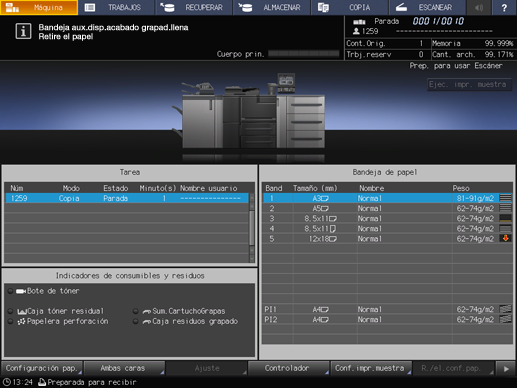Screen dimensions: 517x388
Task: Click tray 5 red arrow empty icon
Action: point(505,238)
